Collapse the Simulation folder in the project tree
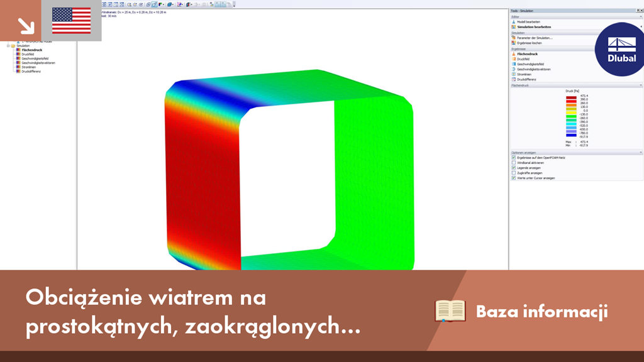This screenshot has height=362, width=644. click(x=8, y=46)
